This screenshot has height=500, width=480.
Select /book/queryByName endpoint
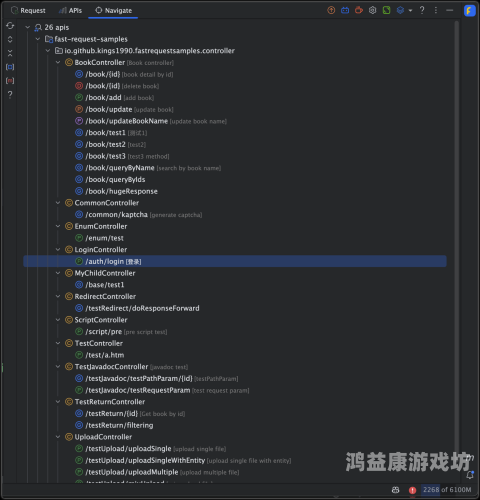pos(148,168)
